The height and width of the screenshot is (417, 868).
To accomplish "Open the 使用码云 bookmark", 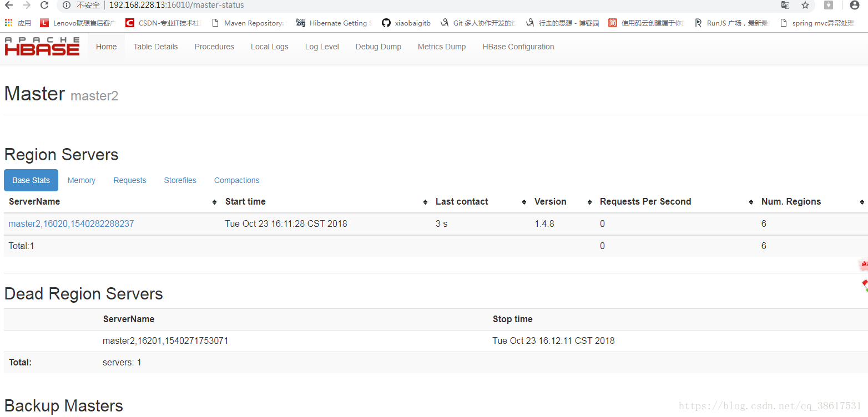I will click(x=647, y=23).
